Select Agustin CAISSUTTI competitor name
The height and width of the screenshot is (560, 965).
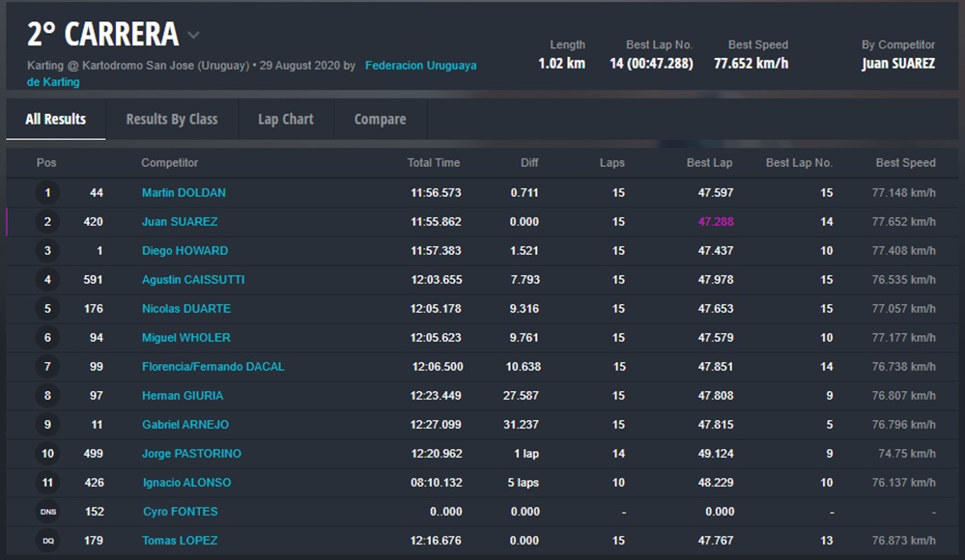(193, 280)
